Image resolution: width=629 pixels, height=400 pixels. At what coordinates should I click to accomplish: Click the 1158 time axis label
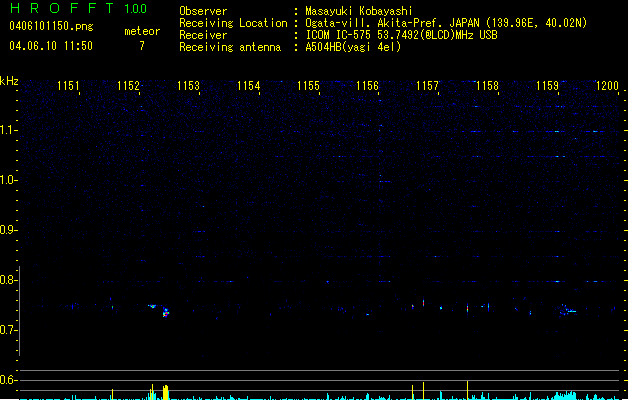pyautogui.click(x=487, y=86)
